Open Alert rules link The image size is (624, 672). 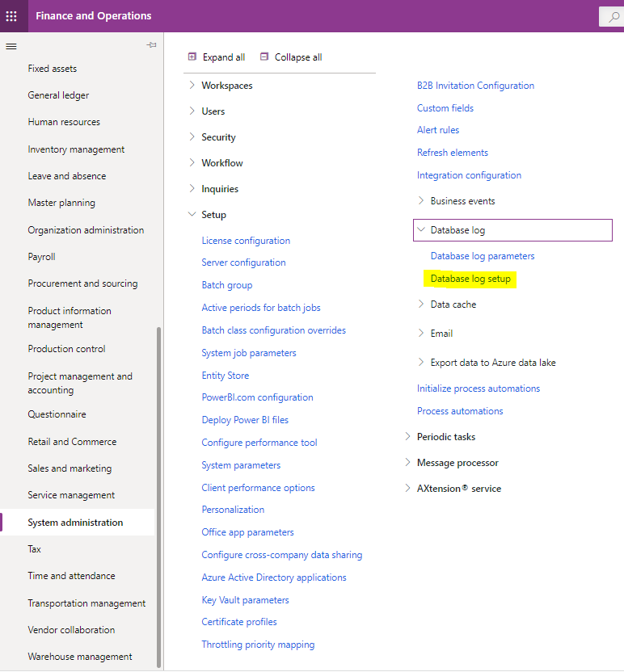point(438,130)
